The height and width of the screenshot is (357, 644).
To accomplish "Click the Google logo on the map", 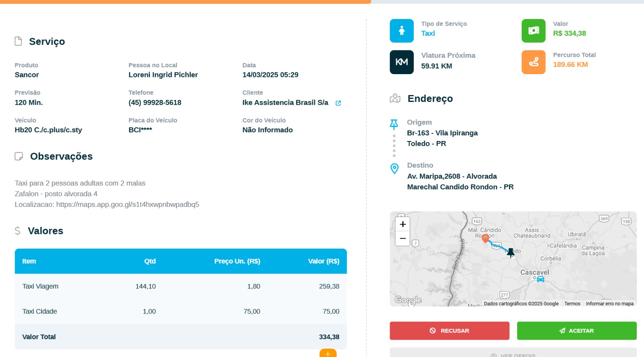I will click(x=408, y=300).
